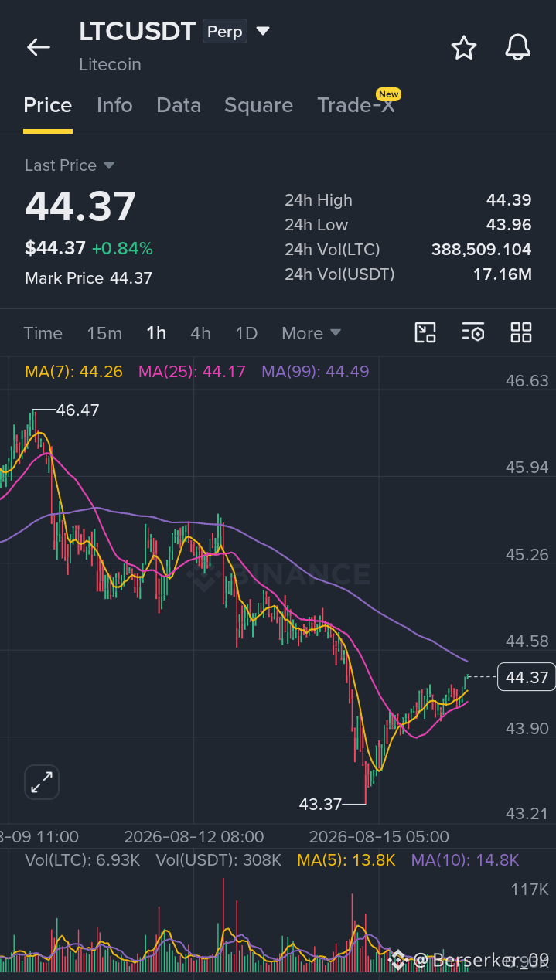Open the Data tab

[179, 106]
